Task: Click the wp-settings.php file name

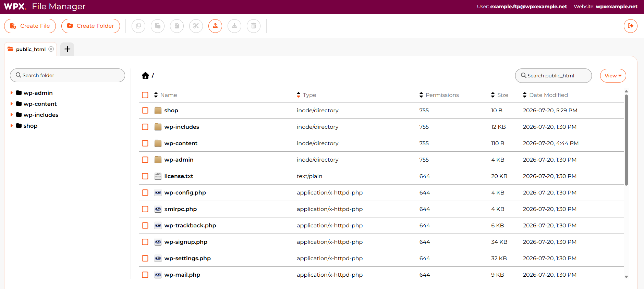Action: click(x=187, y=258)
